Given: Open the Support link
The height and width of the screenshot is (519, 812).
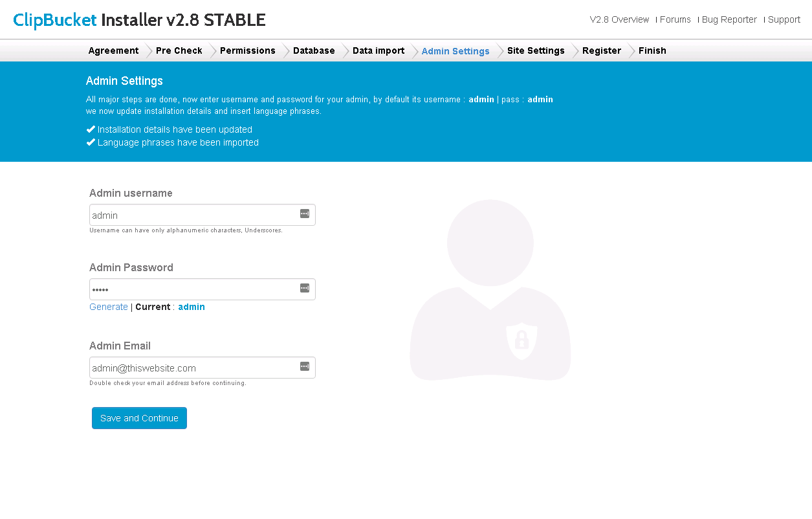Looking at the screenshot, I should click(x=784, y=19).
